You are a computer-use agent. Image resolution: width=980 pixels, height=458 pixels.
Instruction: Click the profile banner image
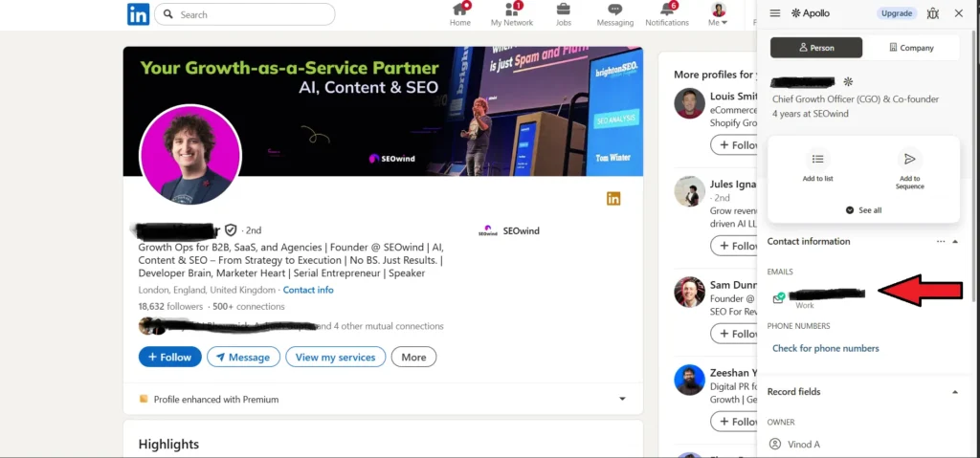tap(383, 111)
